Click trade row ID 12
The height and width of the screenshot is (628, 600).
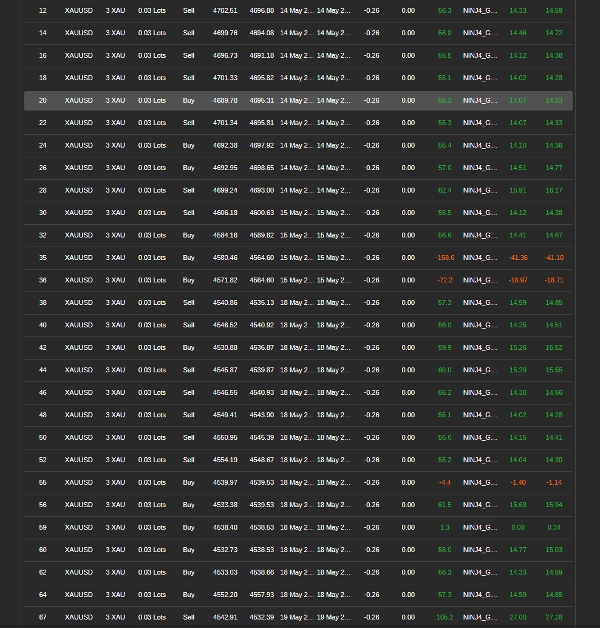pos(298,10)
